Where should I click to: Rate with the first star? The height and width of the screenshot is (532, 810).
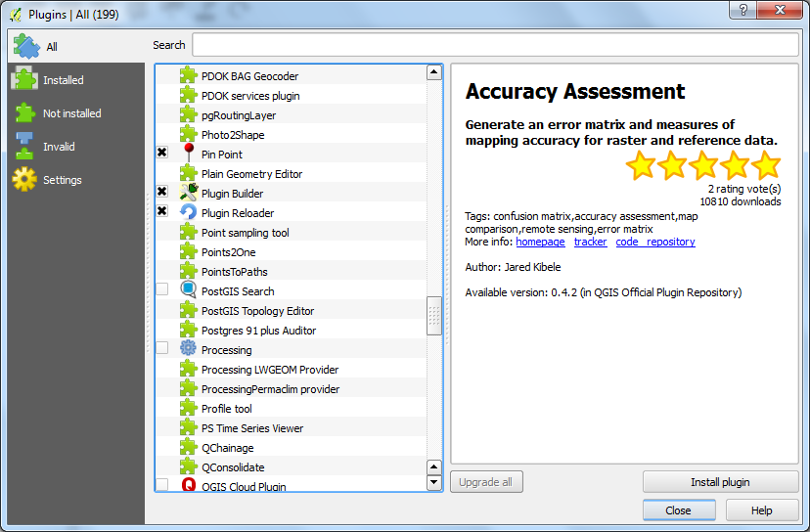pos(641,166)
